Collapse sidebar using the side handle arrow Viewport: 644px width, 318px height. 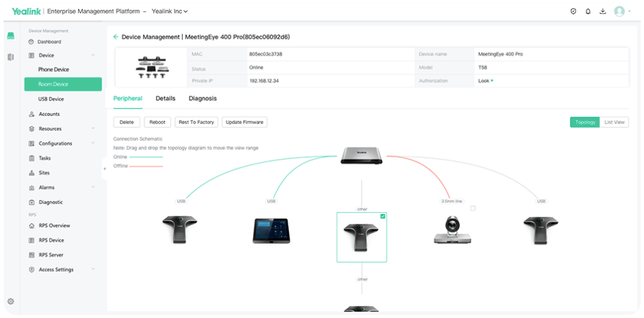[104, 169]
